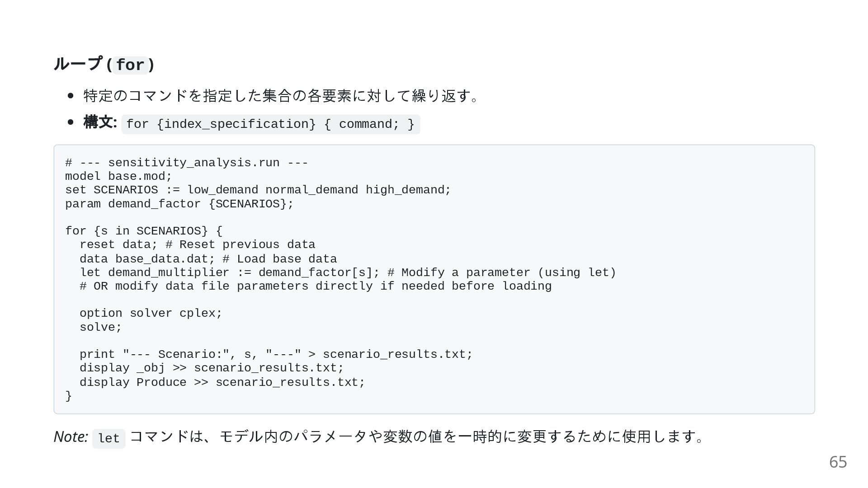
Task: Click the OR modify data file comment
Action: click(316, 286)
